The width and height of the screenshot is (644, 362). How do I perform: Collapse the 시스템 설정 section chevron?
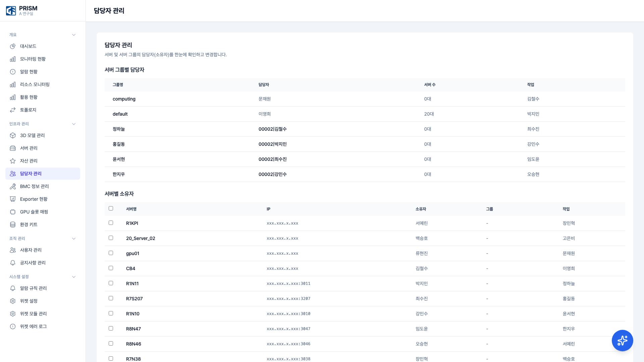pos(74,277)
